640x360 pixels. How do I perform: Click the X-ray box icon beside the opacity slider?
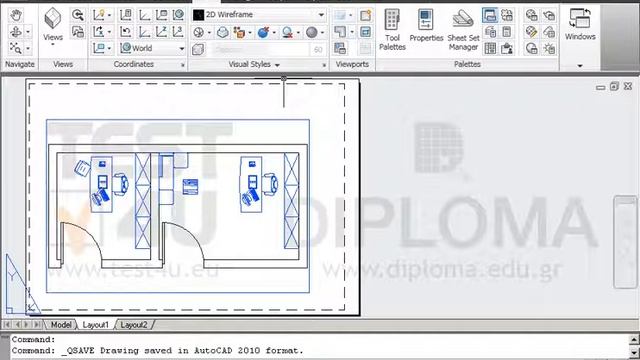198,49
